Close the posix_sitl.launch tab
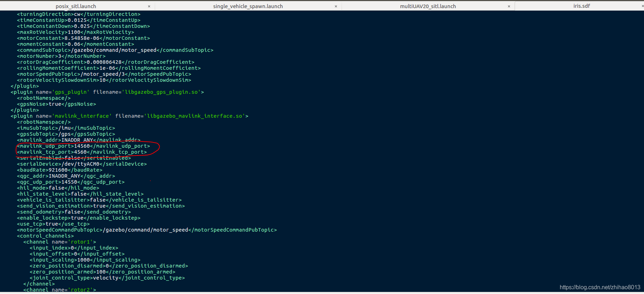The width and height of the screenshot is (644, 294). 149,6
